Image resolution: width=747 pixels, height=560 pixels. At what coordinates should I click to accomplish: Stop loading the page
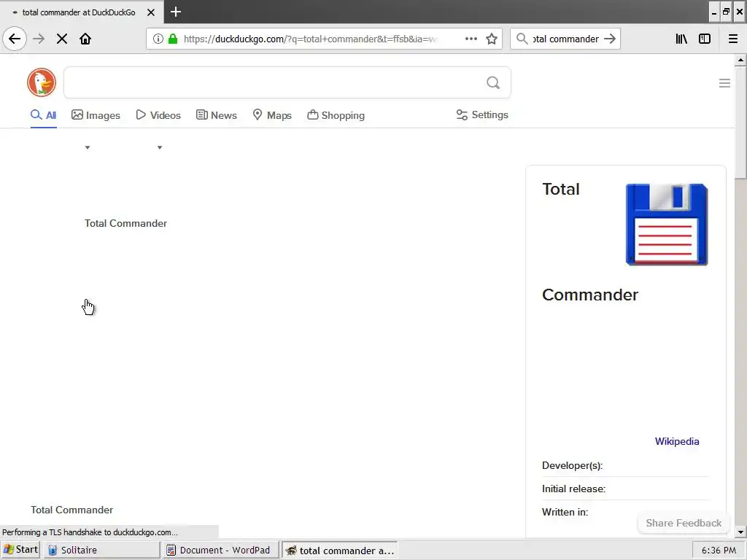click(62, 39)
